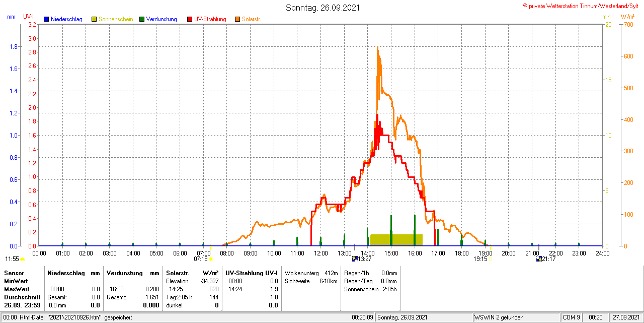The height and width of the screenshot is (323, 644).
Task: Click the blue mm axis unit label
Action: click(11, 17)
